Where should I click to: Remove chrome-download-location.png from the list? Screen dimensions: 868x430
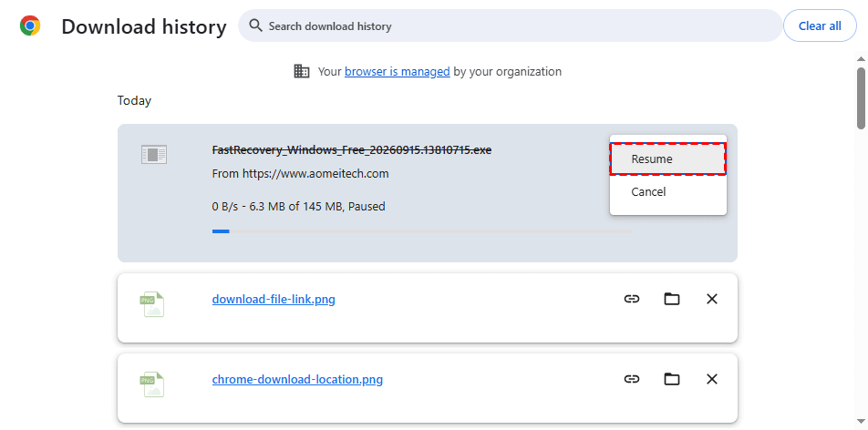712,379
